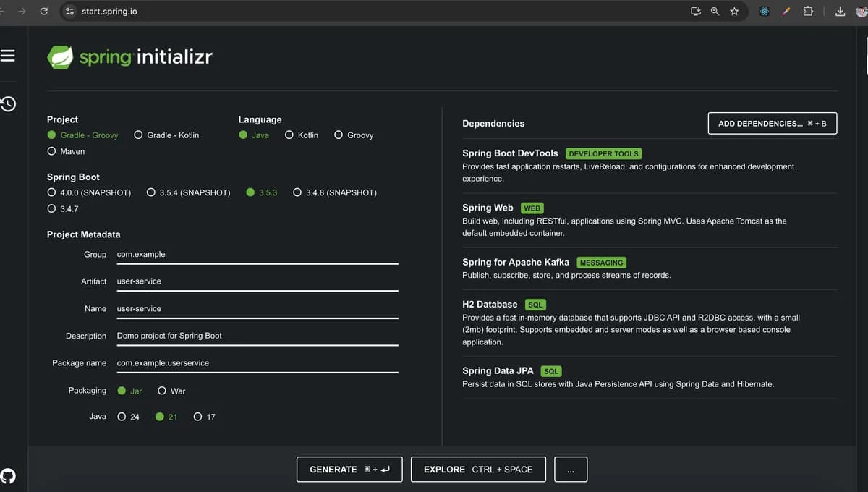Image resolution: width=868 pixels, height=492 pixels.
Task: Edit the Description field
Action: 258,336
